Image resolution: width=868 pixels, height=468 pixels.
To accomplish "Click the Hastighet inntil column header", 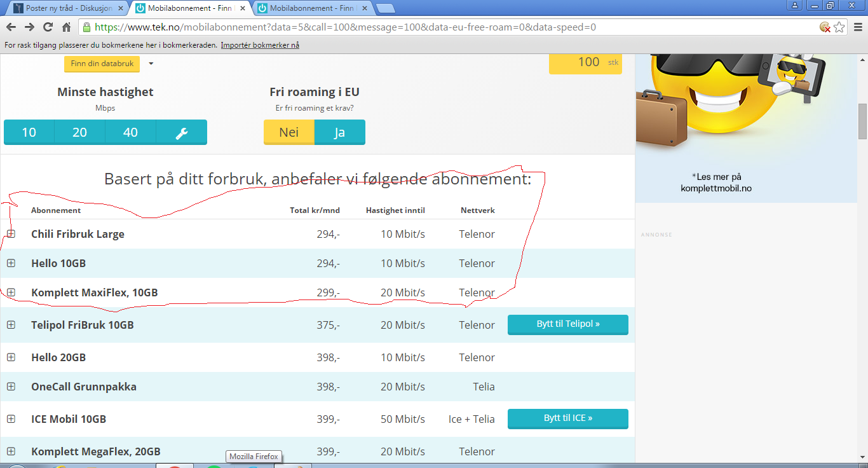I will coord(395,210).
